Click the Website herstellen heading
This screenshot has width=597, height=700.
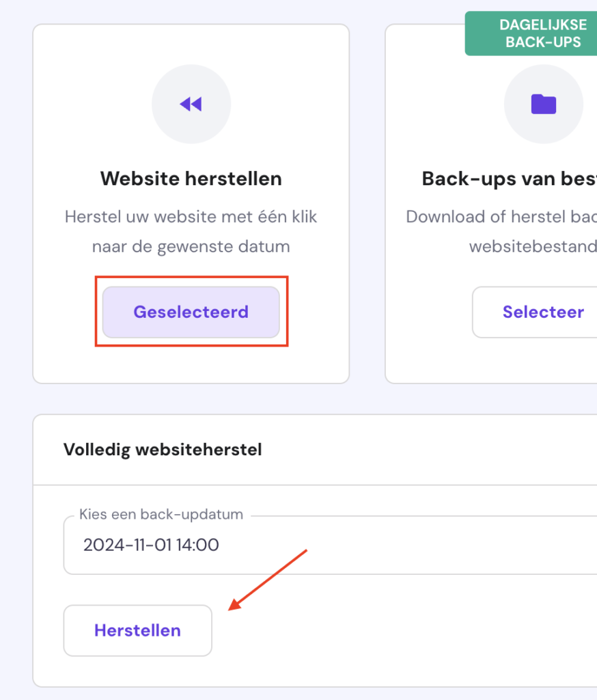coord(191,179)
